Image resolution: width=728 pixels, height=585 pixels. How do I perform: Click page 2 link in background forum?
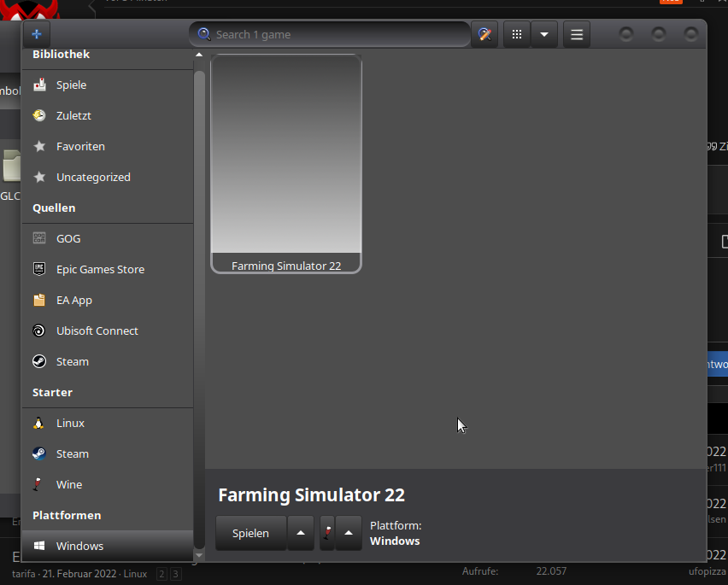[x=161, y=575]
